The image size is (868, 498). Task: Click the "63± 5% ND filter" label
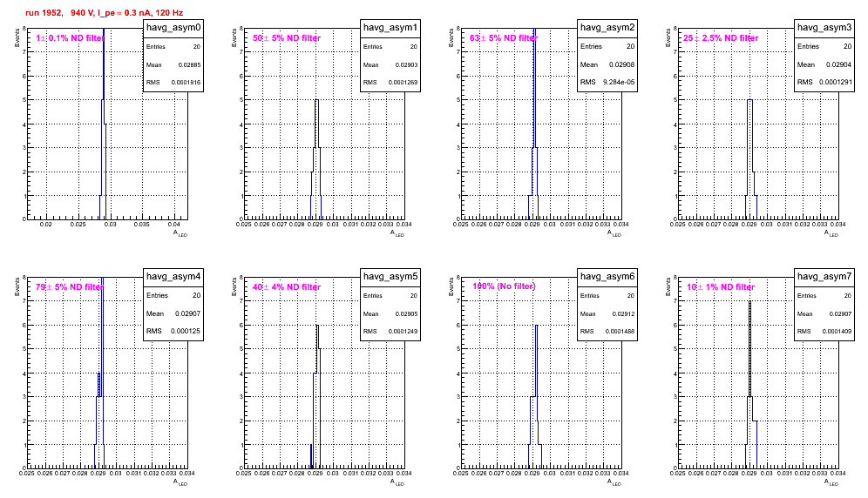(503, 38)
